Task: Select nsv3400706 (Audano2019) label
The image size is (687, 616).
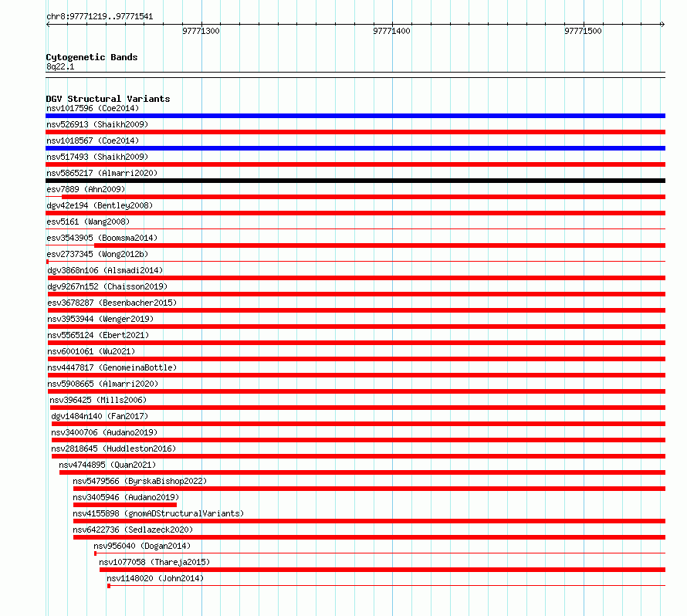Action: pos(104,432)
